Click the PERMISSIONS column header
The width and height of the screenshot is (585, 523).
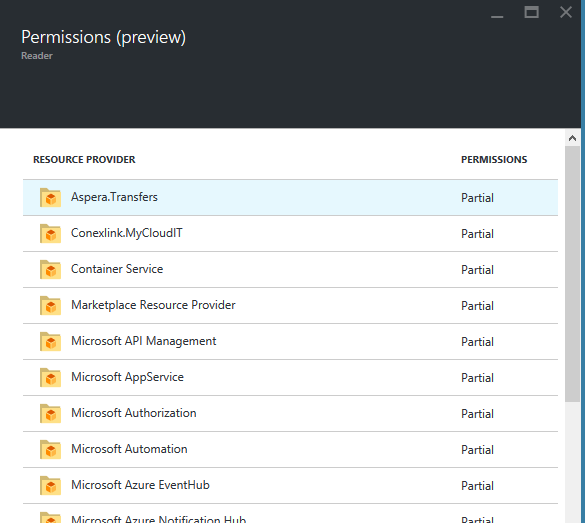point(494,160)
